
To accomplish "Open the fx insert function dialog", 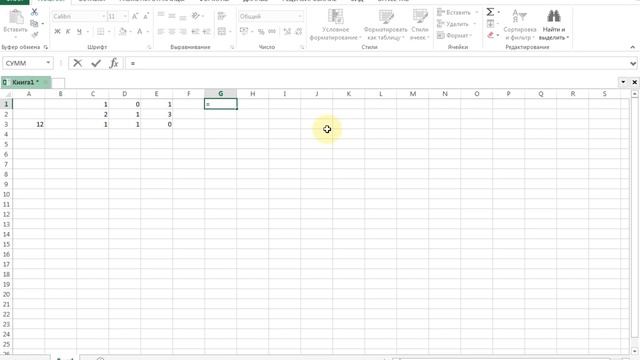I will (x=114, y=63).
